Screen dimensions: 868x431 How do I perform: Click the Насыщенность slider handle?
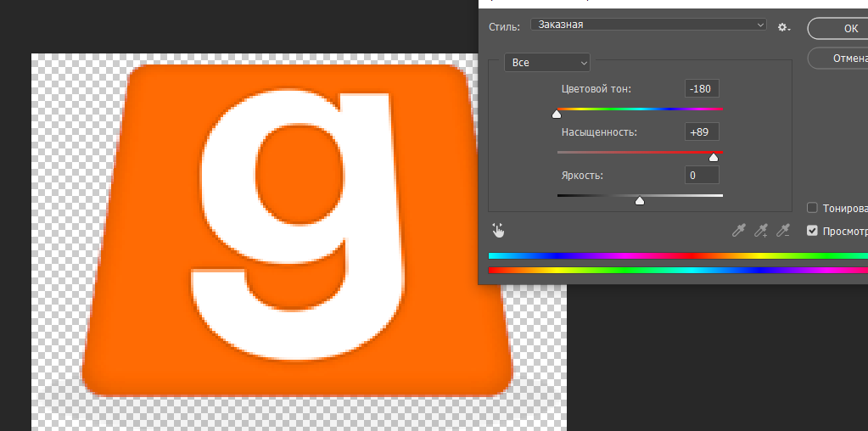(714, 158)
